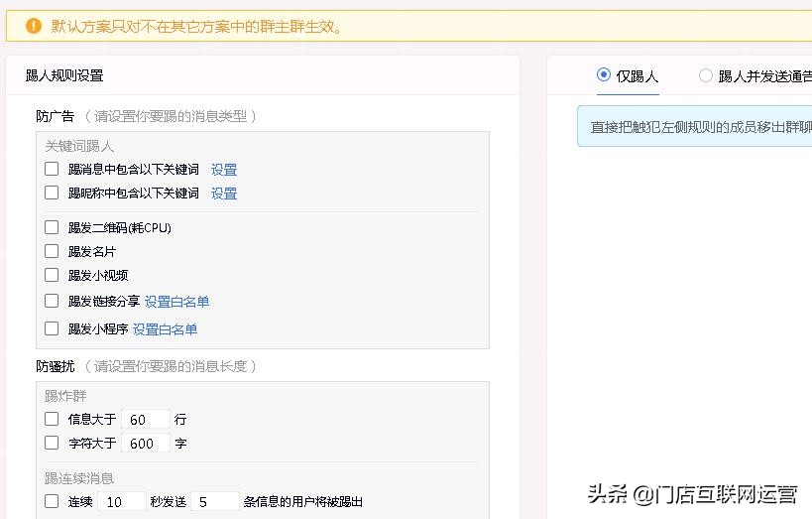This screenshot has height=519, width=812.
Task: Select 踢人并发送通告 radio option
Action: tap(705, 75)
